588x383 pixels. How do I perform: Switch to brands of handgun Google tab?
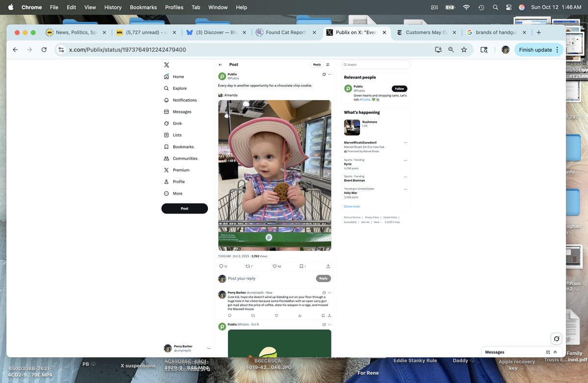pyautogui.click(x=496, y=33)
